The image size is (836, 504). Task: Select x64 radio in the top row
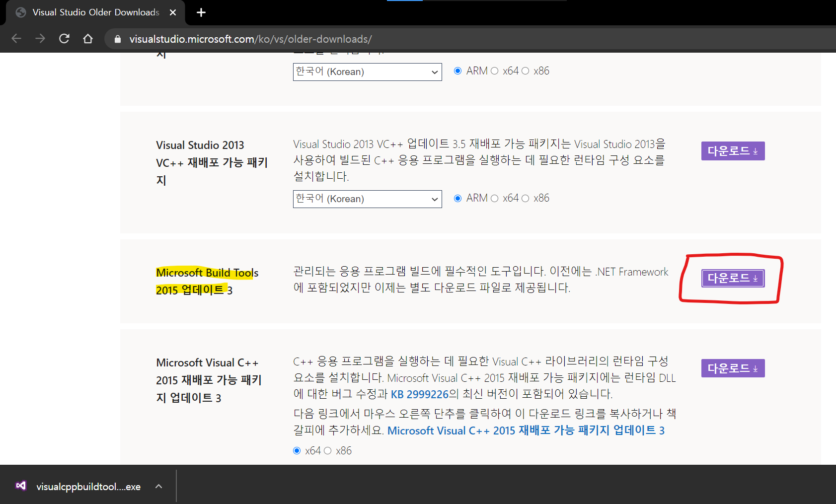pos(494,71)
